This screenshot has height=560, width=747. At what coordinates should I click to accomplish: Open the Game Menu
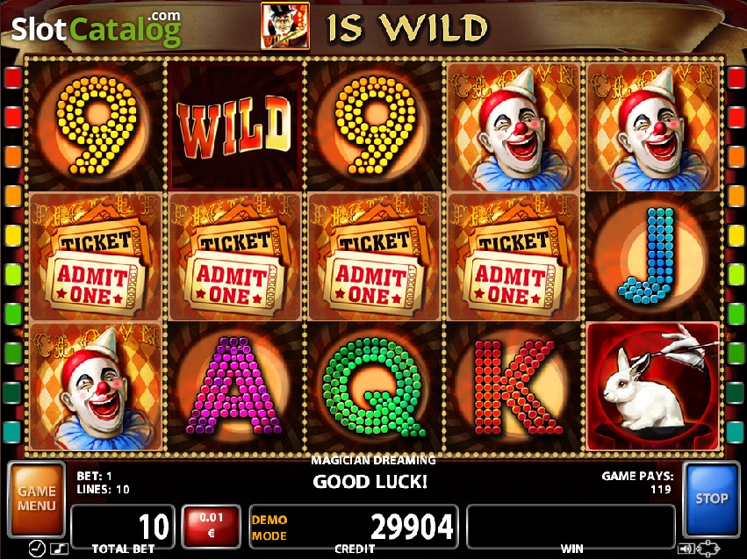pyautogui.click(x=37, y=499)
